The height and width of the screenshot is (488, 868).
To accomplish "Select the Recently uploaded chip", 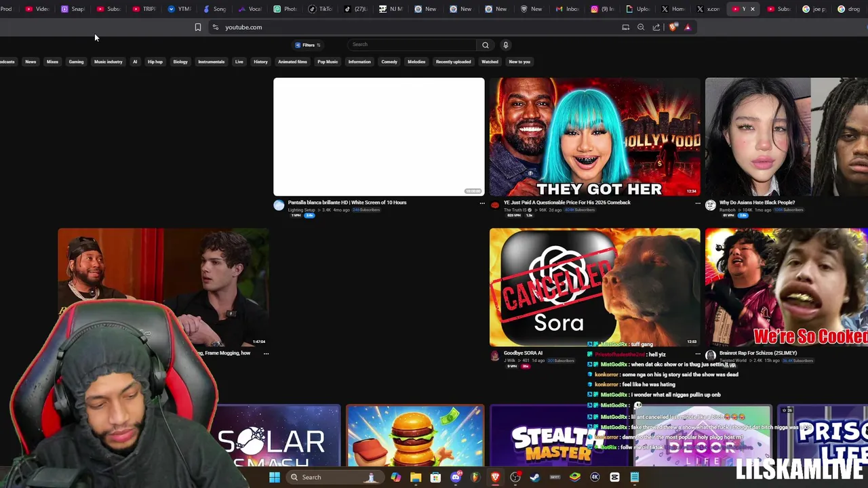I will 453,62.
